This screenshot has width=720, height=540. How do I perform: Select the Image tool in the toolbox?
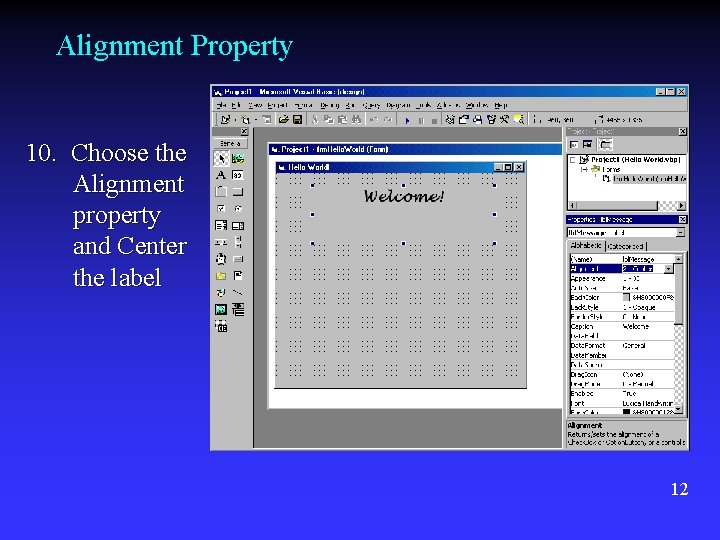click(x=221, y=309)
